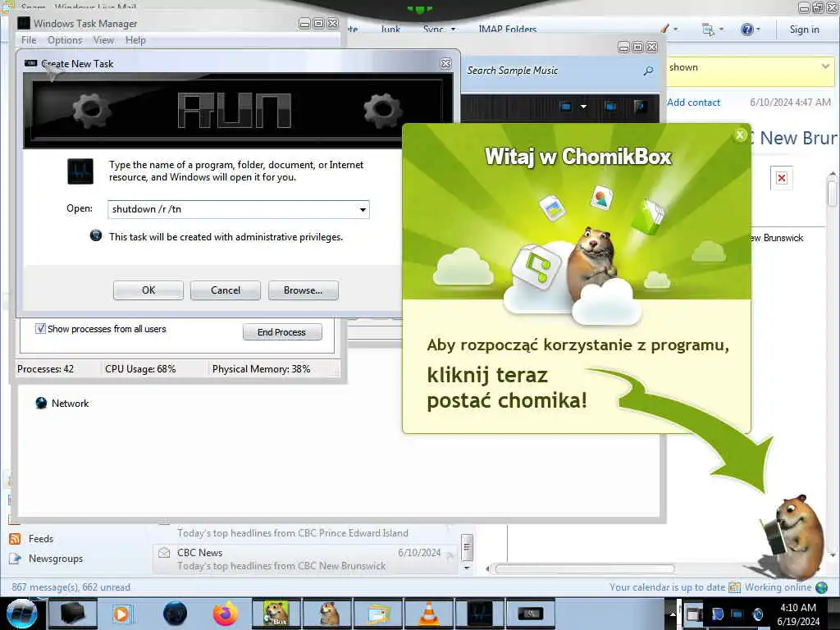Click the 'Physical Memory: 38%' status text

click(x=261, y=369)
